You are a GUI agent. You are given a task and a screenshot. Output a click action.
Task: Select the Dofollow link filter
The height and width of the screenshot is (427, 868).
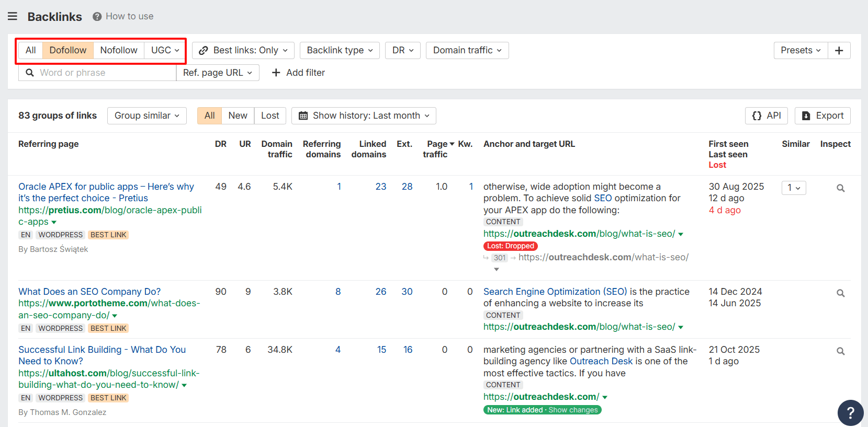[x=68, y=50]
